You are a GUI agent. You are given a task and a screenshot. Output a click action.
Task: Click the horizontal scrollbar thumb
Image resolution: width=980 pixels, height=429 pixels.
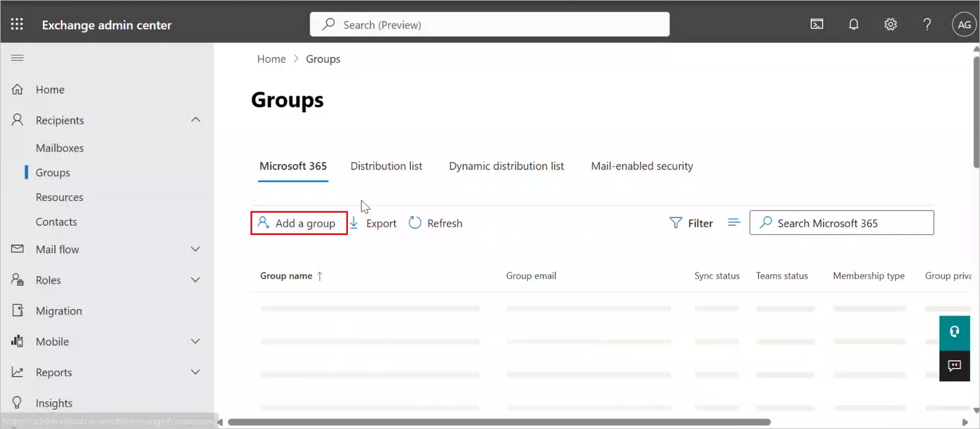499,422
